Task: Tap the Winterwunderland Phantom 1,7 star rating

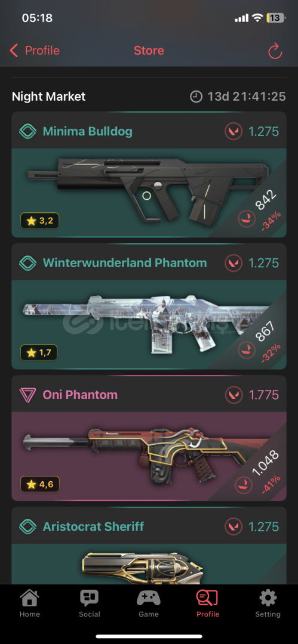Action: 39,352
